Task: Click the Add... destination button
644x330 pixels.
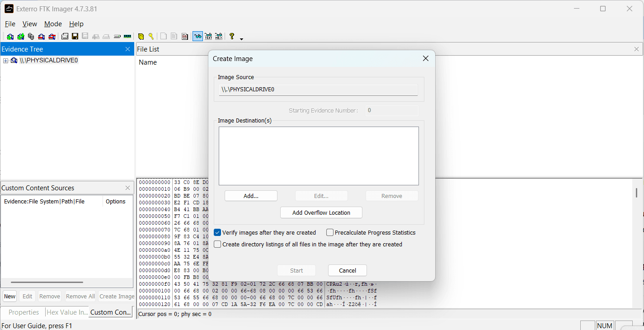Action: (x=251, y=196)
